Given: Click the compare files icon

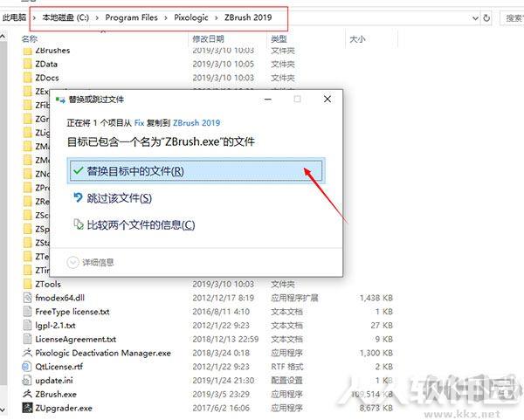Looking at the screenshot, I should [x=79, y=224].
